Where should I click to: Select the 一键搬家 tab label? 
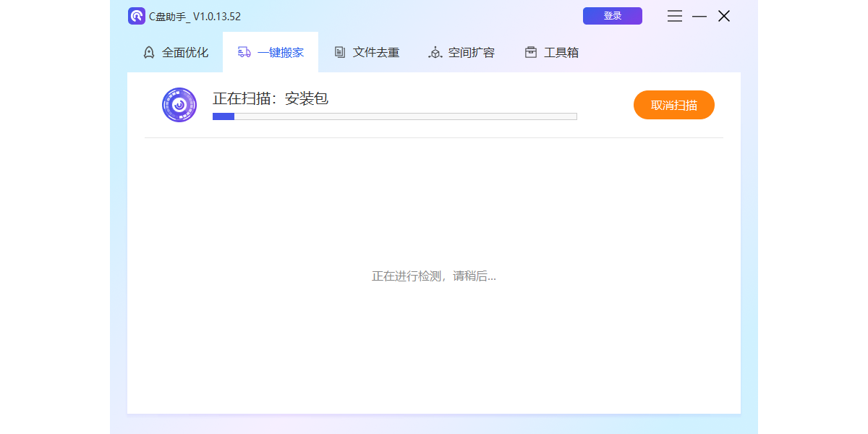281,52
